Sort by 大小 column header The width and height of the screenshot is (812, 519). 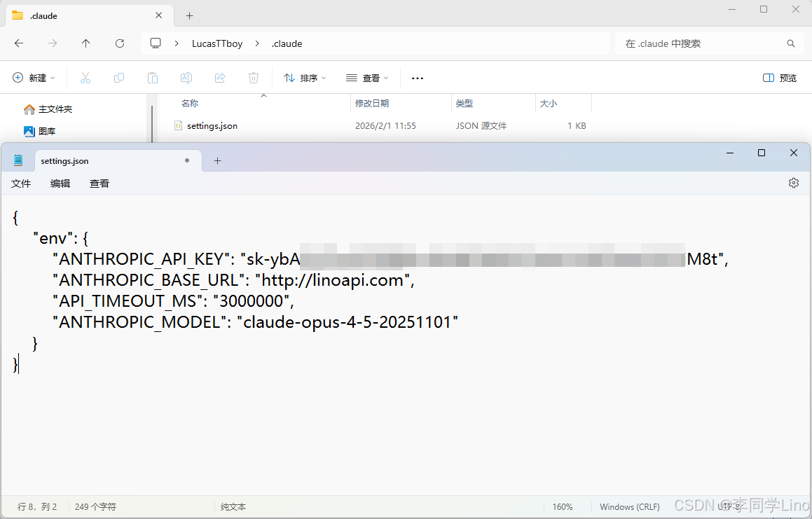tap(549, 104)
